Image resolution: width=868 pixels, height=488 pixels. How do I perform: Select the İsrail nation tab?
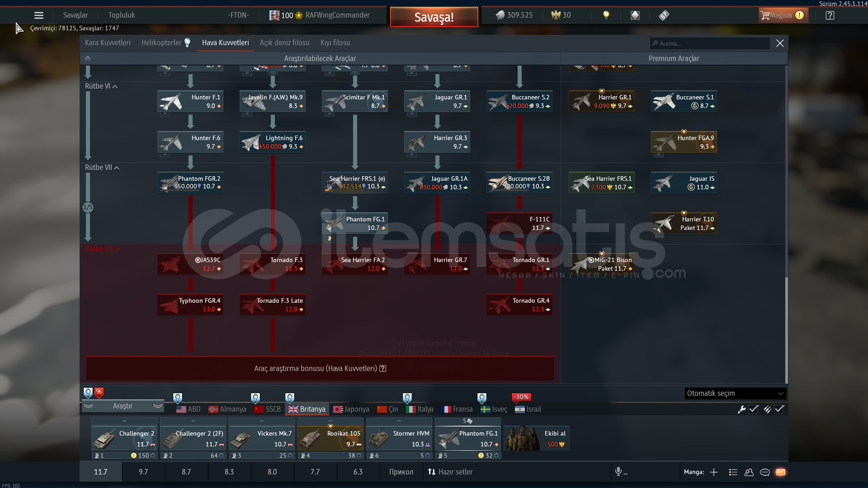[528, 409]
